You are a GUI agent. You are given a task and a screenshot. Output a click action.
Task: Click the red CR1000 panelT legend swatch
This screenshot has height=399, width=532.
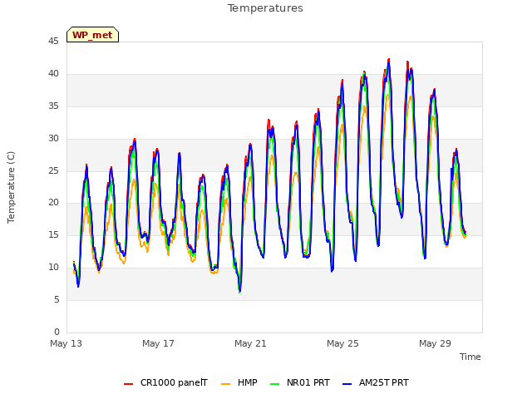128,384
